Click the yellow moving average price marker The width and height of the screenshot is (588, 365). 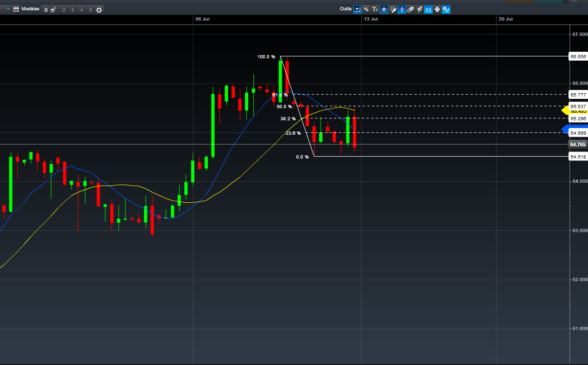click(566, 110)
